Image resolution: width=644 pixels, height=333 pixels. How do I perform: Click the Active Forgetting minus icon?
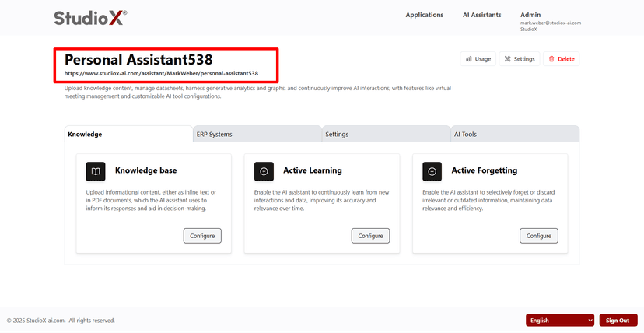coord(432,171)
